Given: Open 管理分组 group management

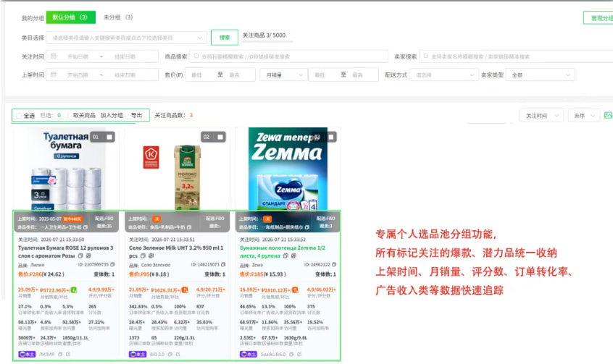Looking at the screenshot, I should [x=599, y=18].
